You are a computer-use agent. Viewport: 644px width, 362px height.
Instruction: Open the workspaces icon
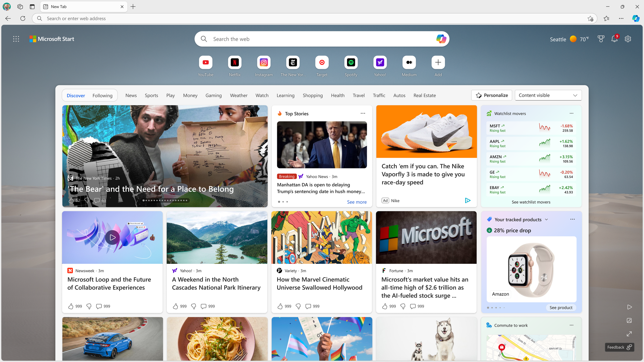[x=20, y=7]
